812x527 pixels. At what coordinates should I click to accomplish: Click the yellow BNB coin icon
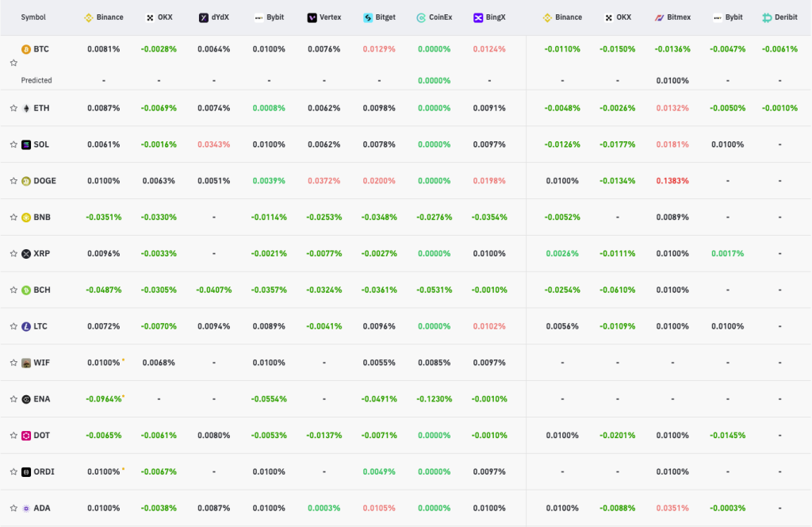click(26, 217)
